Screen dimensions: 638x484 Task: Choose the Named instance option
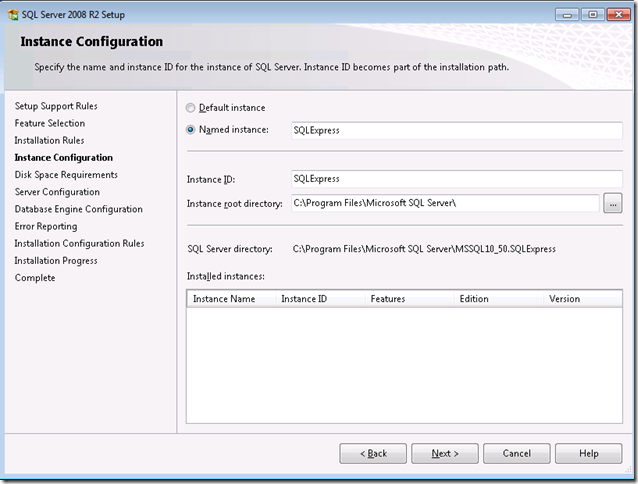point(192,129)
